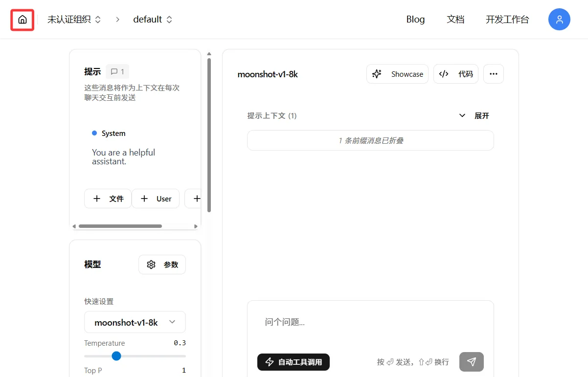Click the home icon in header

(22, 20)
